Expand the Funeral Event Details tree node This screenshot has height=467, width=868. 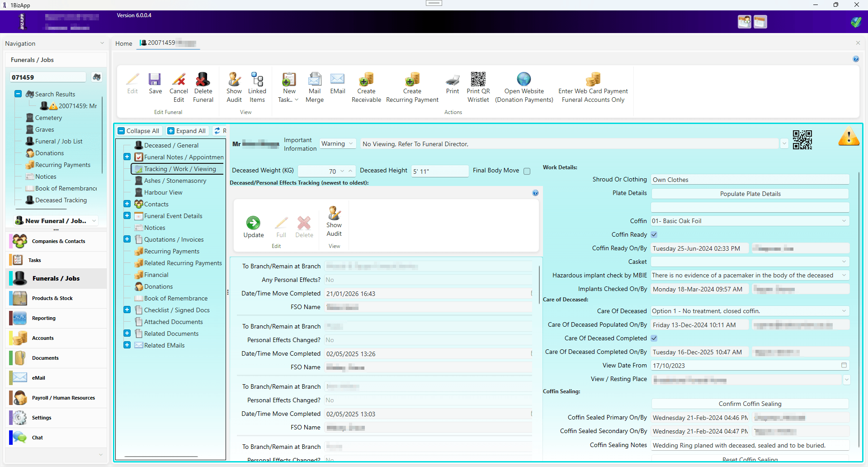[x=127, y=216]
